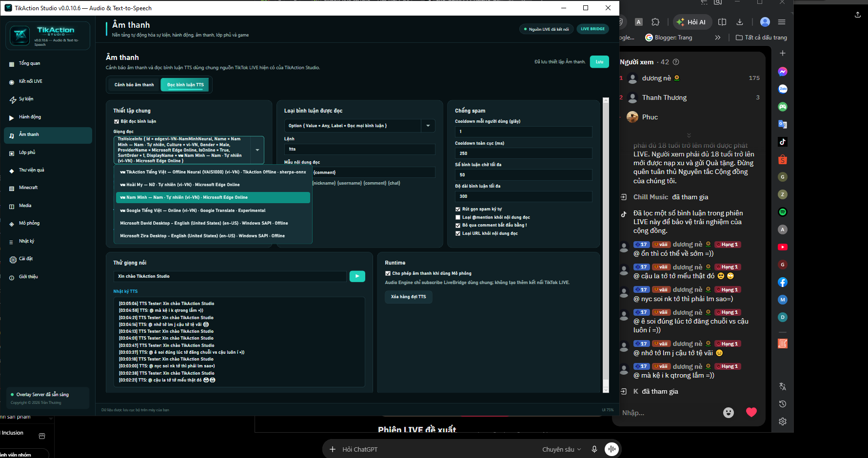Go to 'Kết nối LIVE' sidebar item

click(48, 81)
